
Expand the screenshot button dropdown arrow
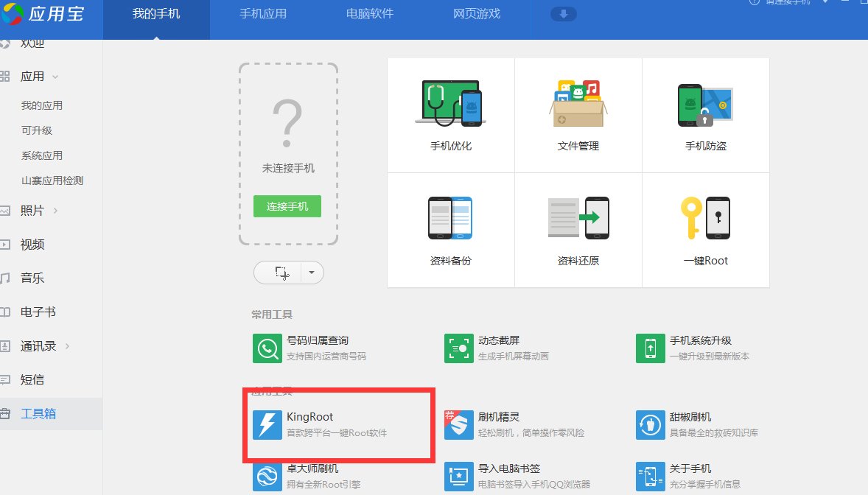[311, 273]
